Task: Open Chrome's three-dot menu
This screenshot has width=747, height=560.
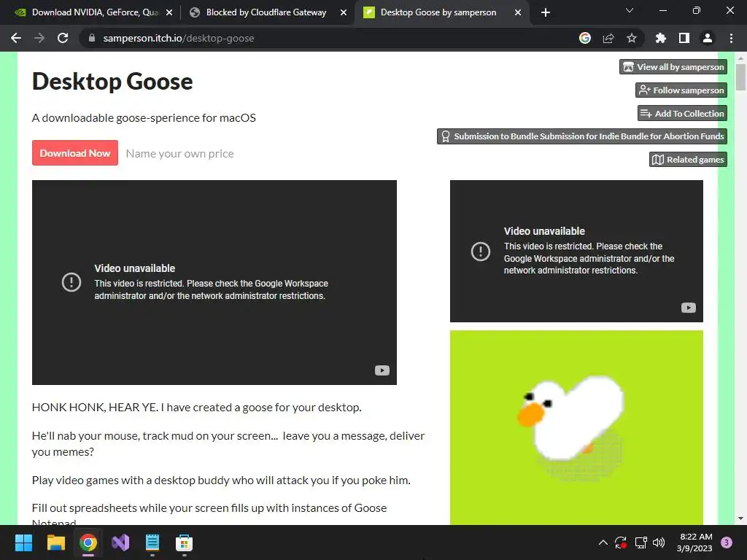Action: pyautogui.click(x=731, y=38)
